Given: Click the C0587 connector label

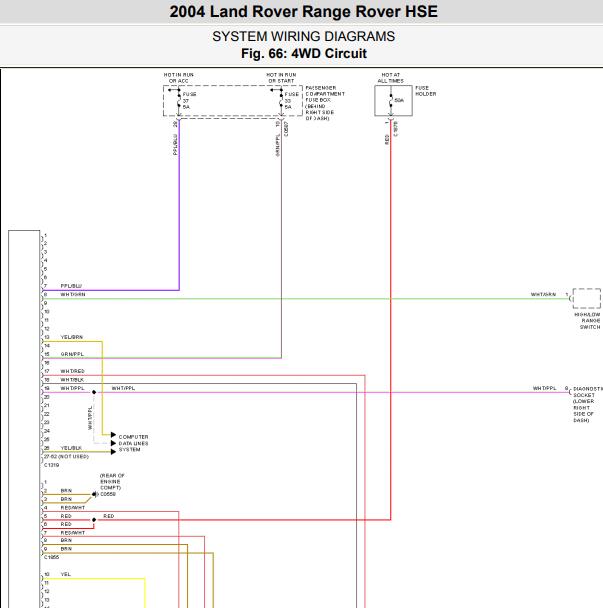Looking at the screenshot, I should 286,129.
